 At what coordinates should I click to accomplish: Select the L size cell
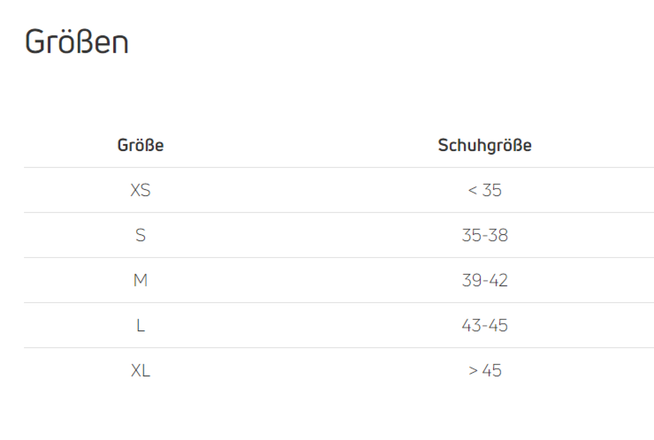tap(140, 325)
